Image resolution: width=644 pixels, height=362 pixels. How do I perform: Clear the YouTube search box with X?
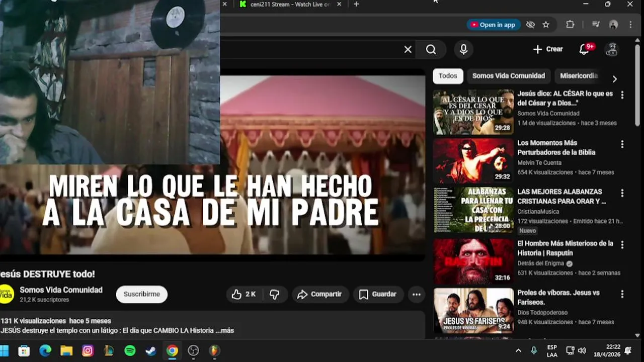click(x=408, y=49)
